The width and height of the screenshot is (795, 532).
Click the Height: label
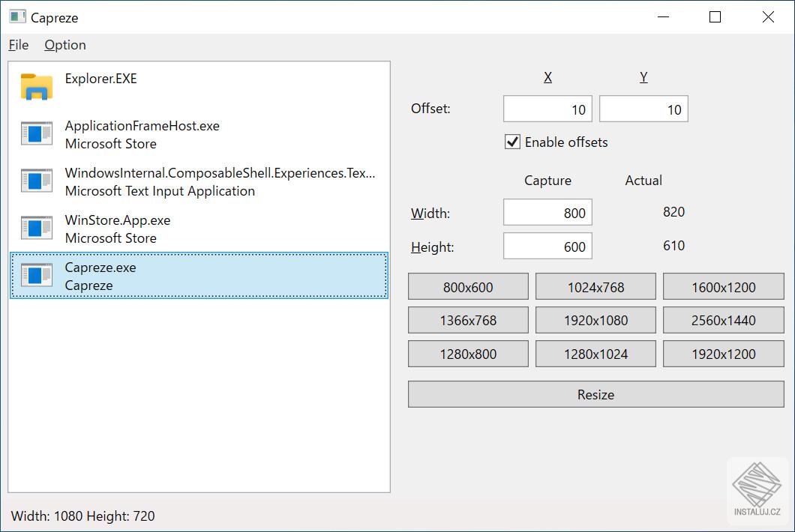(x=433, y=247)
